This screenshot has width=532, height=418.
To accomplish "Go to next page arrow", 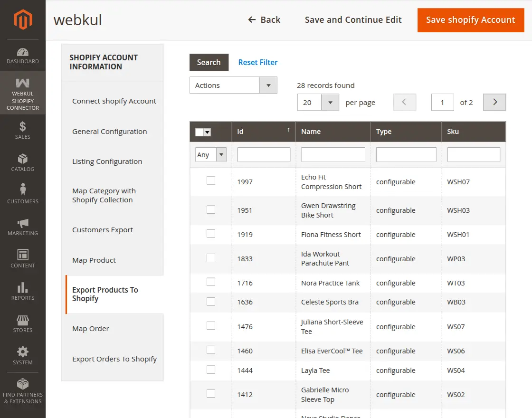I will click(x=494, y=102).
